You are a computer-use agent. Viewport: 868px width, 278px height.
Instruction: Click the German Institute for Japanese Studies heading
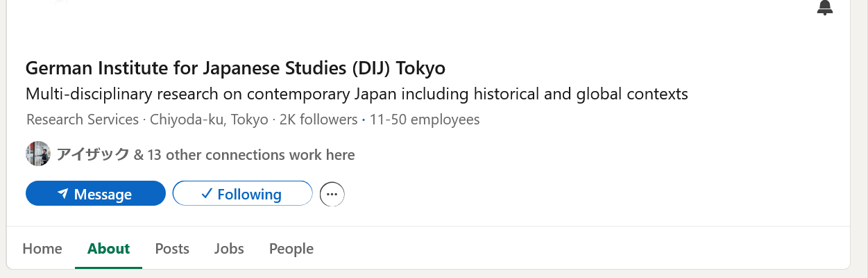click(235, 68)
